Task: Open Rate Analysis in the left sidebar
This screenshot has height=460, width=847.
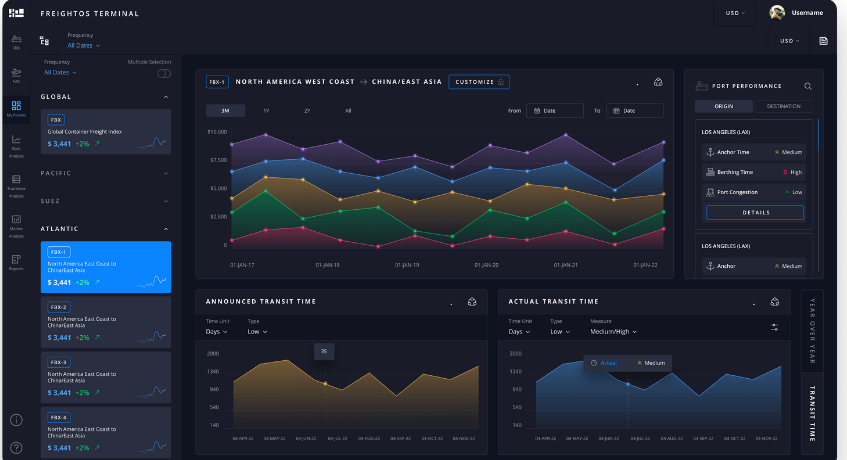Action: pyautogui.click(x=16, y=143)
